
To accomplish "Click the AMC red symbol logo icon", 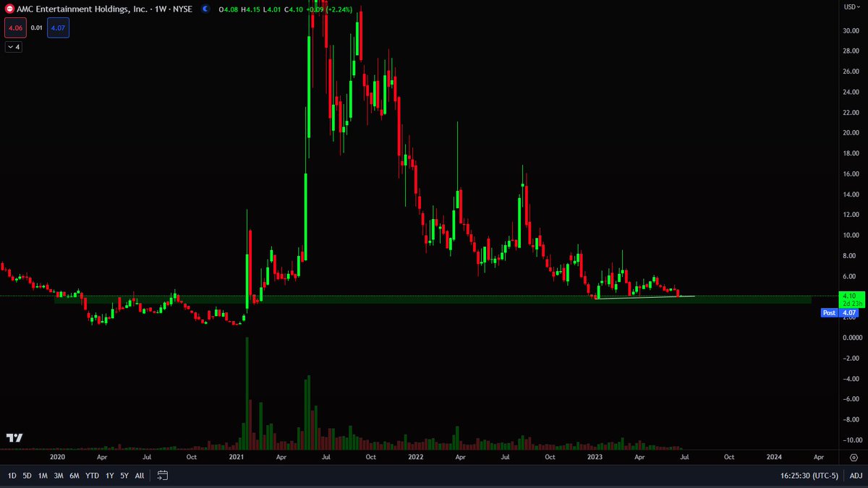I will point(9,8).
